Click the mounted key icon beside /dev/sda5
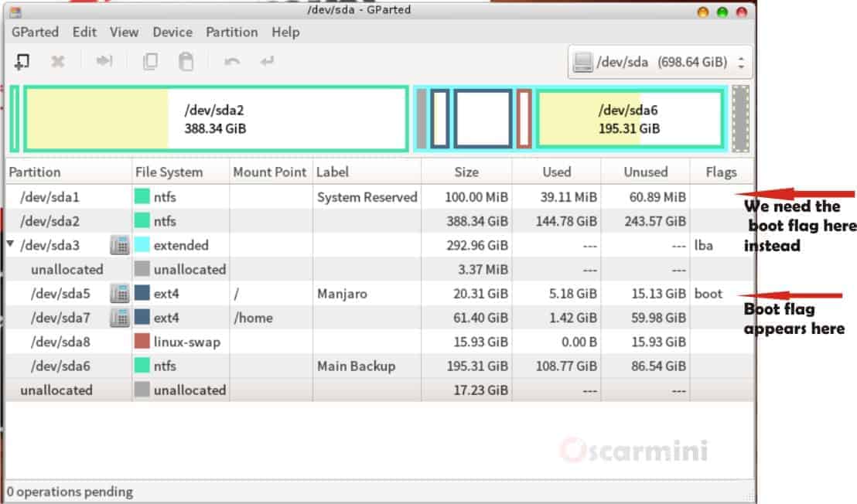 point(119,294)
